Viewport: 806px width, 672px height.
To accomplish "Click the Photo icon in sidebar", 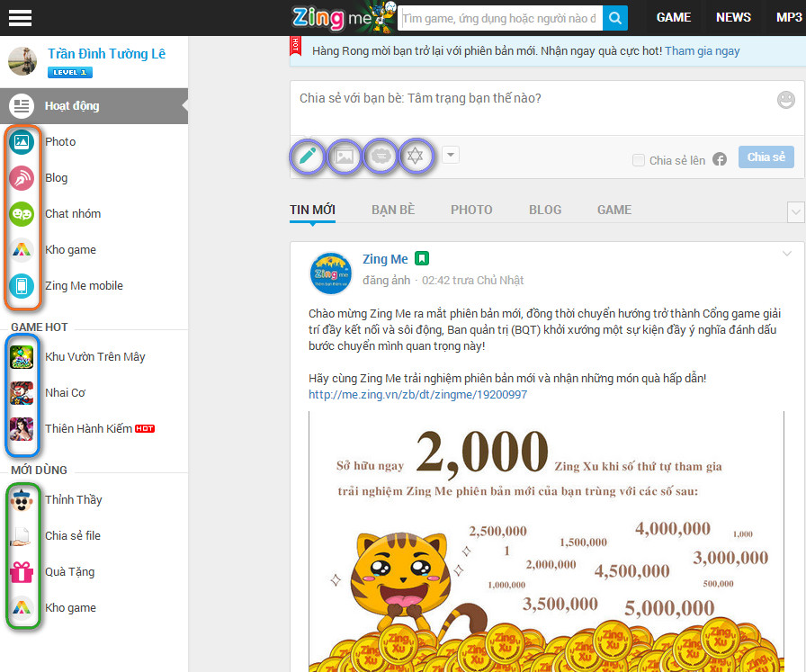I will tap(22, 142).
